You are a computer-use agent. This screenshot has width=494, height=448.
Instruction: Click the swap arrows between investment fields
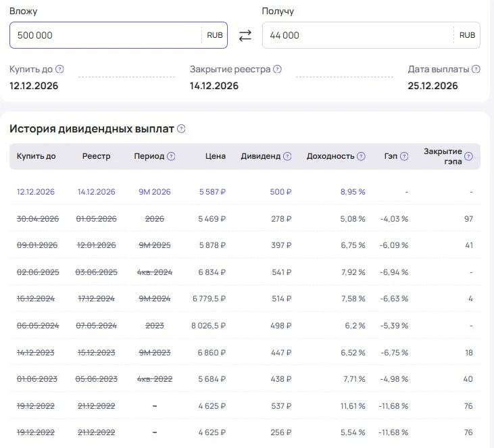tap(245, 35)
